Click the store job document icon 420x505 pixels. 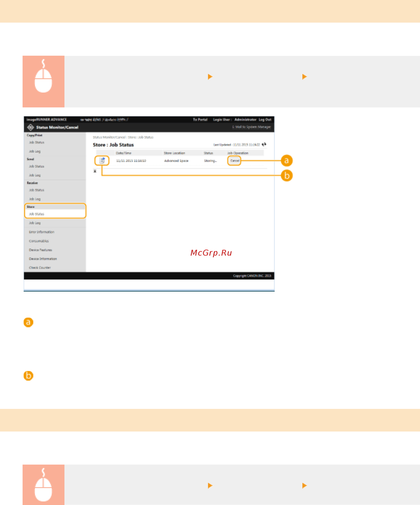click(102, 161)
